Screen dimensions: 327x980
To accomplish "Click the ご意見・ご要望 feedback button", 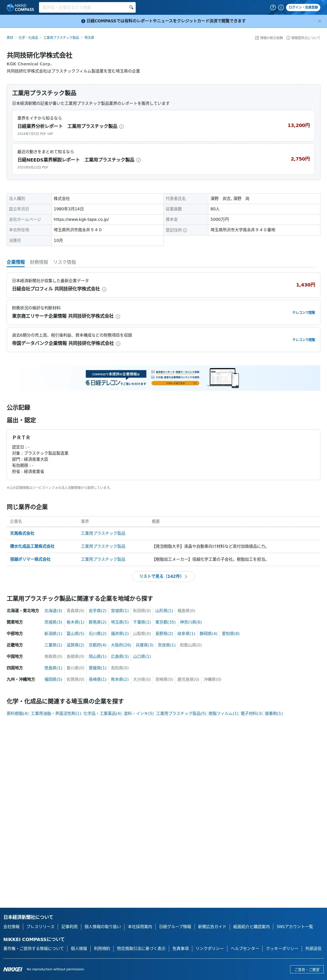I will click(307, 969).
